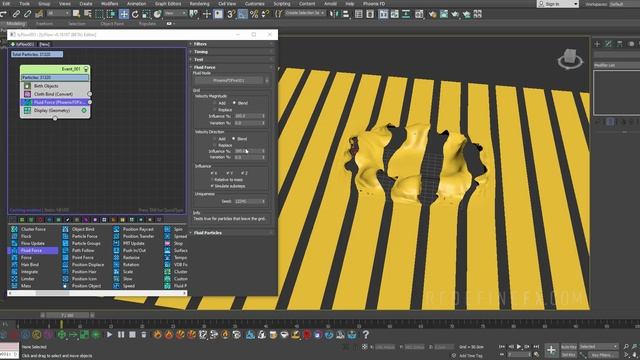Expand the Test rollout
Viewport: 640px width, 360px height.
pos(231,60)
